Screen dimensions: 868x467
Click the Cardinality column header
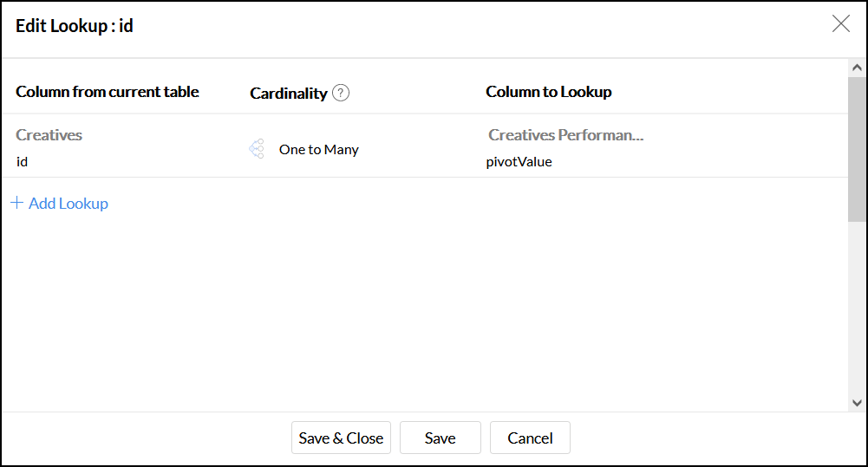[288, 94]
